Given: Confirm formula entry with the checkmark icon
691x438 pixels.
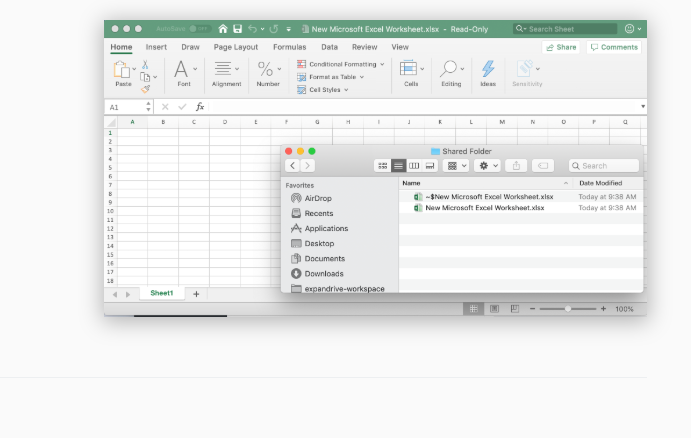Looking at the screenshot, I should pyautogui.click(x=182, y=107).
